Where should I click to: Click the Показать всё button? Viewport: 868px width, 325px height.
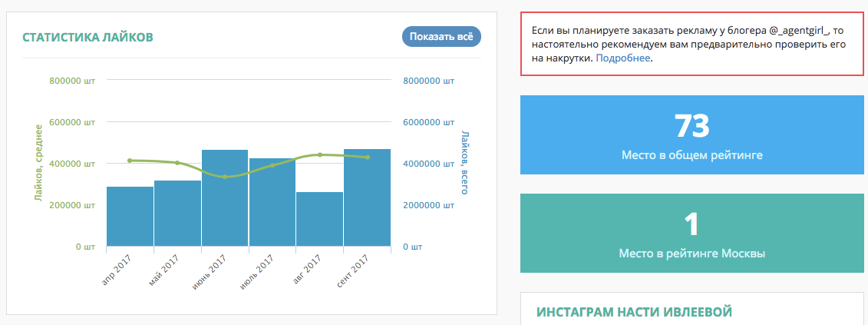[441, 37]
